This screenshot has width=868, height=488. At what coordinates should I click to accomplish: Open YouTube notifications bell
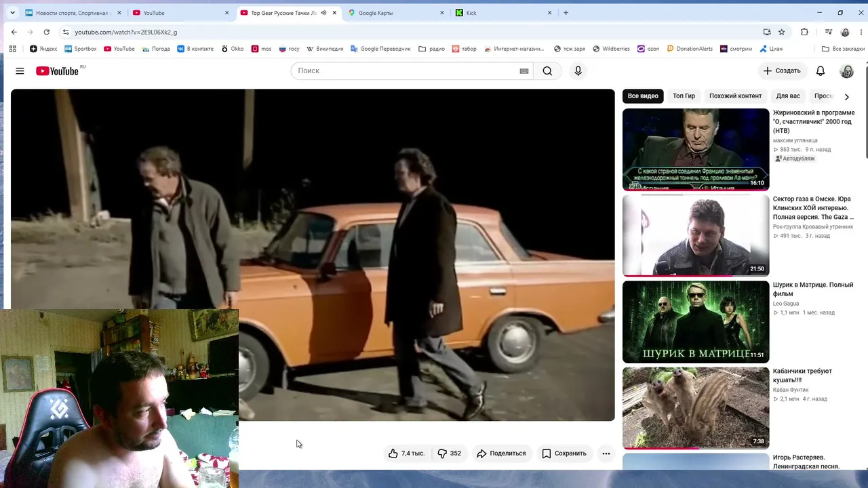(821, 70)
